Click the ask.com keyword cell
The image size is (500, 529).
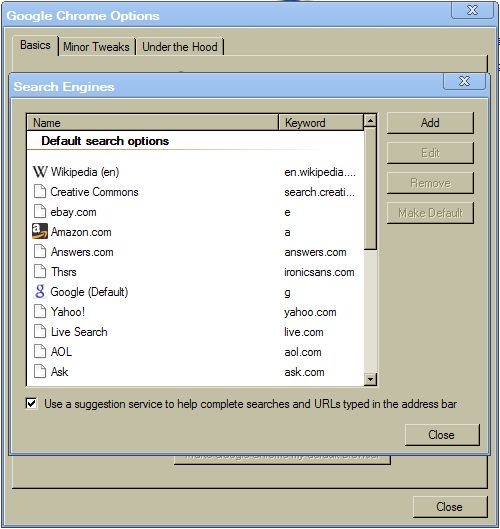pyautogui.click(x=304, y=372)
